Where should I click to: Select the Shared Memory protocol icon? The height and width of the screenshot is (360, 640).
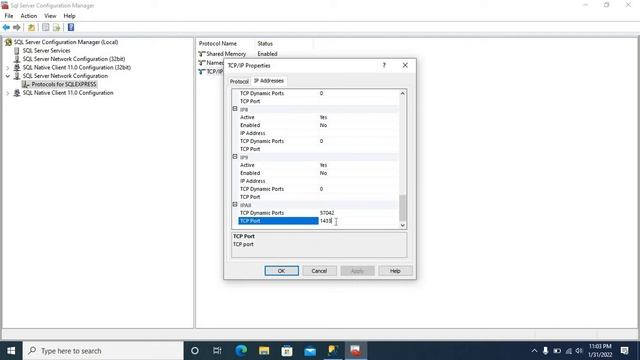click(202, 54)
